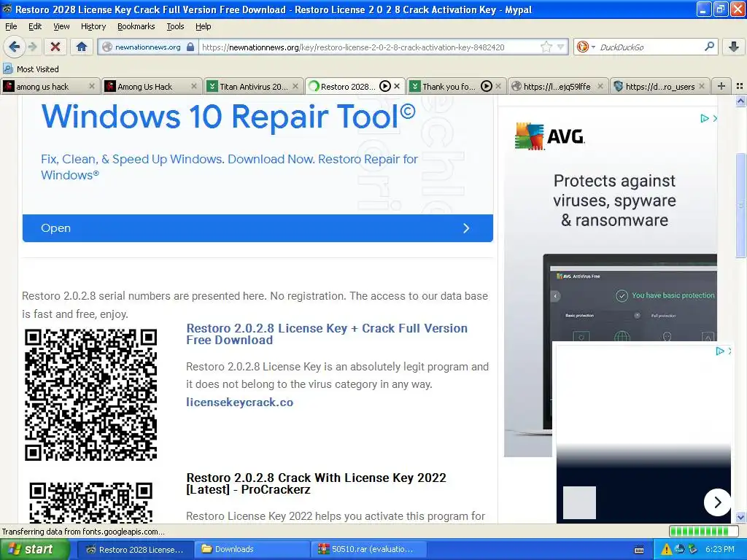The height and width of the screenshot is (560, 747).
Task: Click the page scrollbar up arrow
Action: click(741, 101)
